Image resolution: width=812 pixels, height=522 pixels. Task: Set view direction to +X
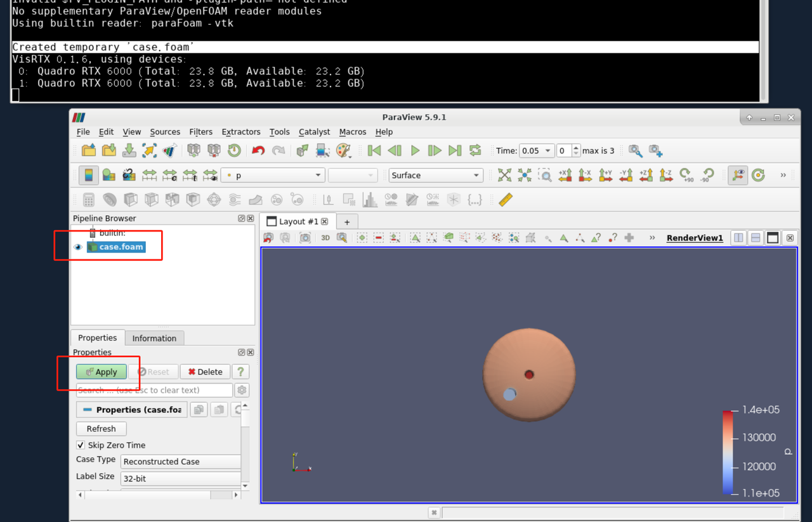point(565,175)
